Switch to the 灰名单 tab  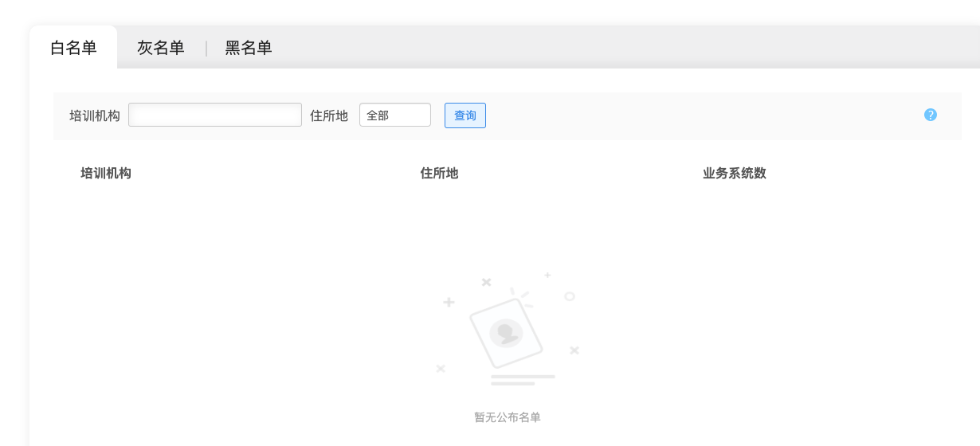click(161, 48)
